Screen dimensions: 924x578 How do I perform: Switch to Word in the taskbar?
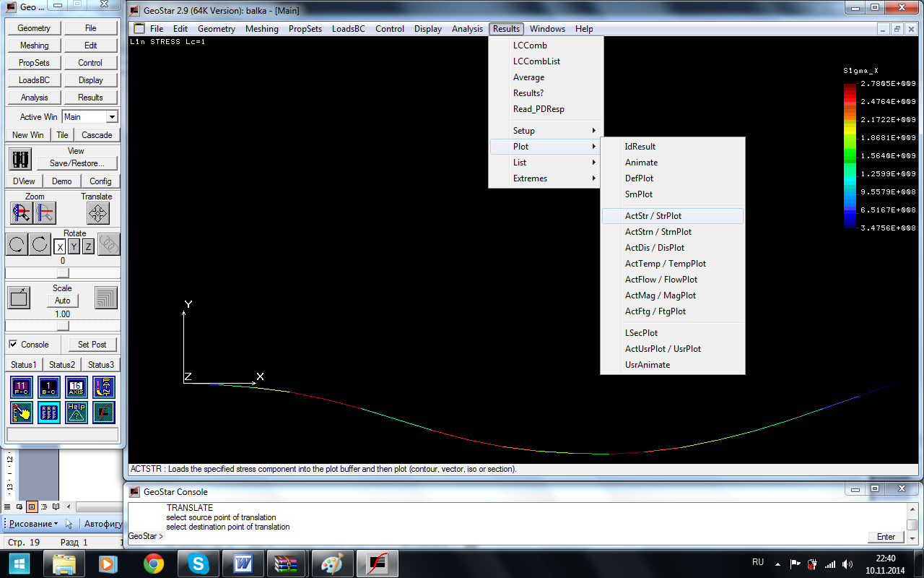[x=243, y=564]
